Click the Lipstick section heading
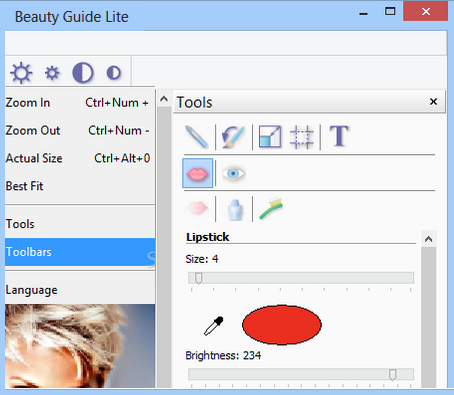This screenshot has width=454, height=395. coord(208,237)
